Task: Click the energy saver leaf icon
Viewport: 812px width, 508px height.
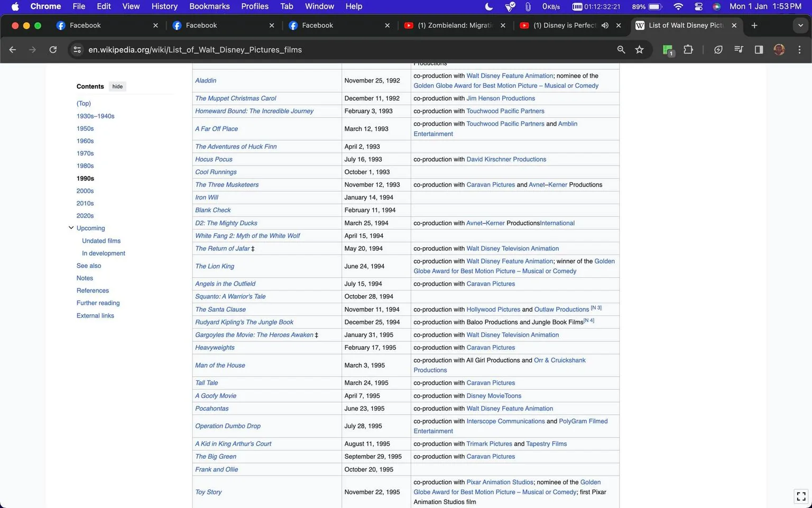Action: pyautogui.click(x=718, y=49)
